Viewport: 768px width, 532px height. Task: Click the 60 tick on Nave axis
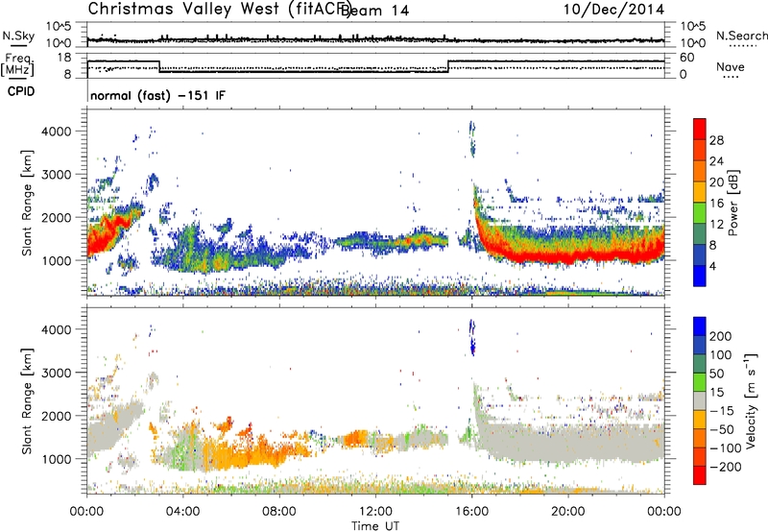(x=687, y=58)
